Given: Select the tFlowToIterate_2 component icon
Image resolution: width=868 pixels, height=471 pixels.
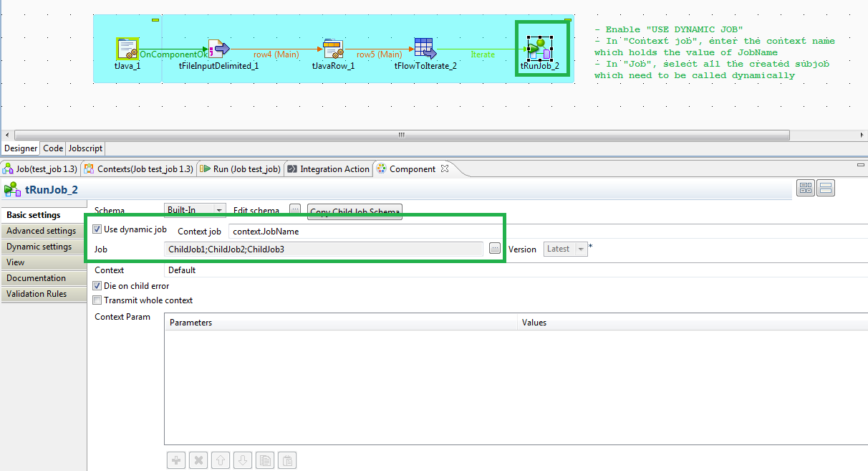Looking at the screenshot, I should (424, 47).
